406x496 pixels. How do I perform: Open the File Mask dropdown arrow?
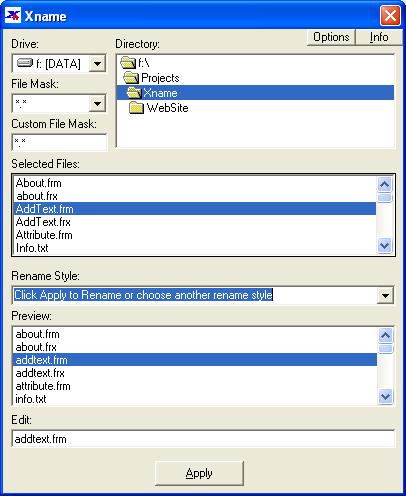coord(97,103)
